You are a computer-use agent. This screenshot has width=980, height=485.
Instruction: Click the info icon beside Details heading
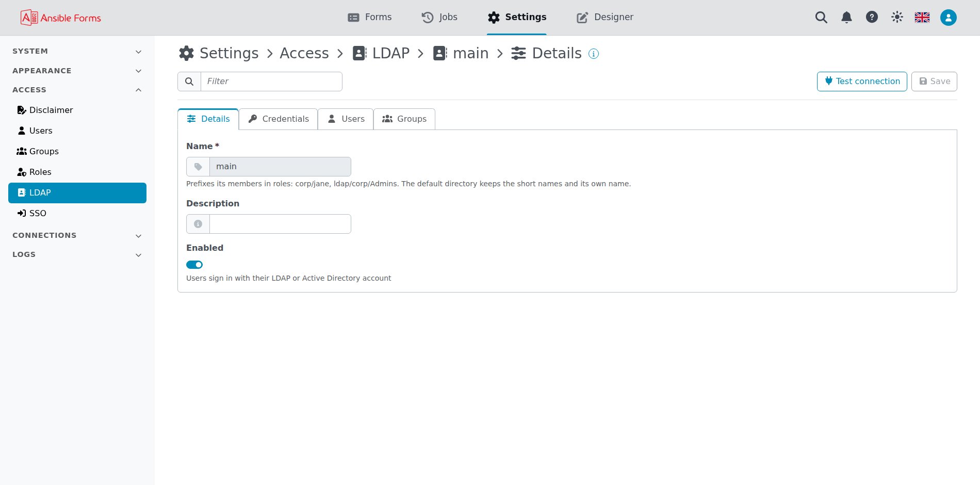pos(594,54)
